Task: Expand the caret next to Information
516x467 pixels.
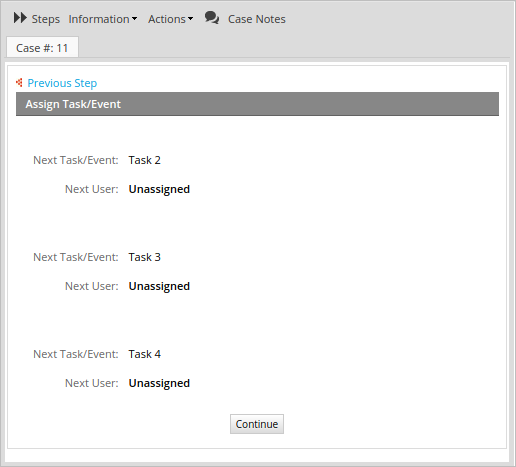Action: (x=134, y=19)
